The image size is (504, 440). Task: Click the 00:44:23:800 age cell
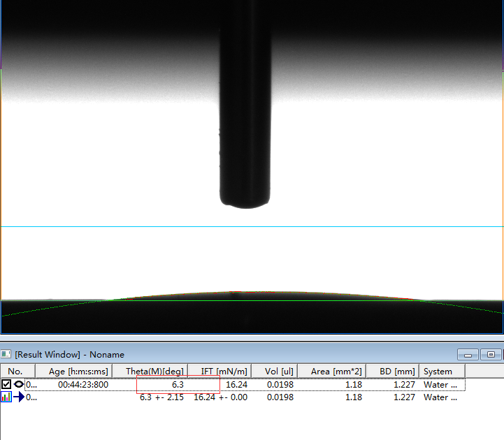click(x=83, y=384)
